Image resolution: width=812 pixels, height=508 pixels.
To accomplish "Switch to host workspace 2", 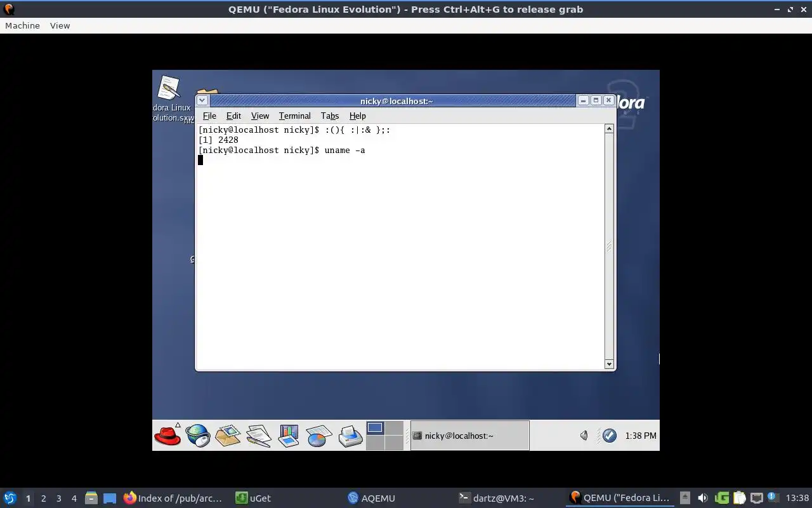I will (x=43, y=498).
